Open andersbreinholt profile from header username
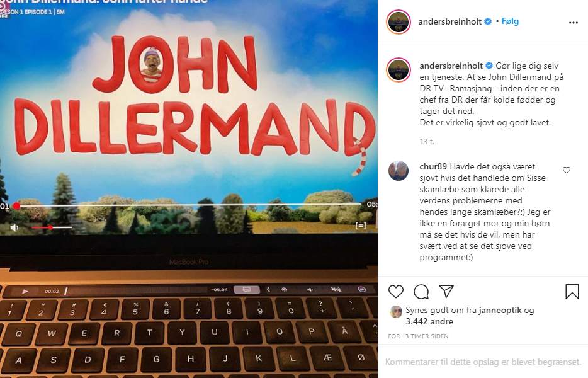 pos(449,21)
